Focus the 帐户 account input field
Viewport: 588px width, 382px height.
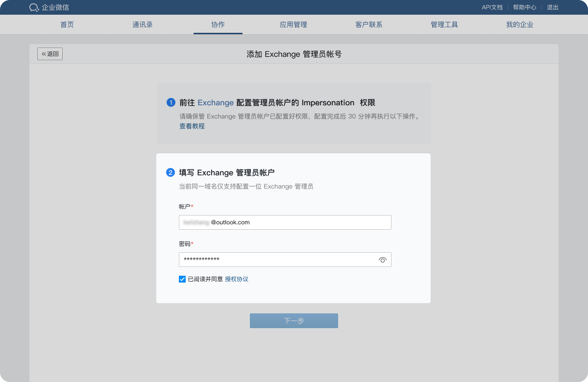(x=285, y=222)
